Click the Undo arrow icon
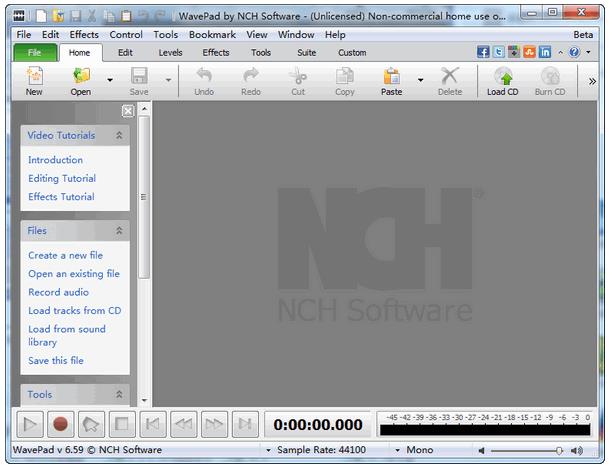The width and height of the screenshot is (609, 469). point(204,75)
